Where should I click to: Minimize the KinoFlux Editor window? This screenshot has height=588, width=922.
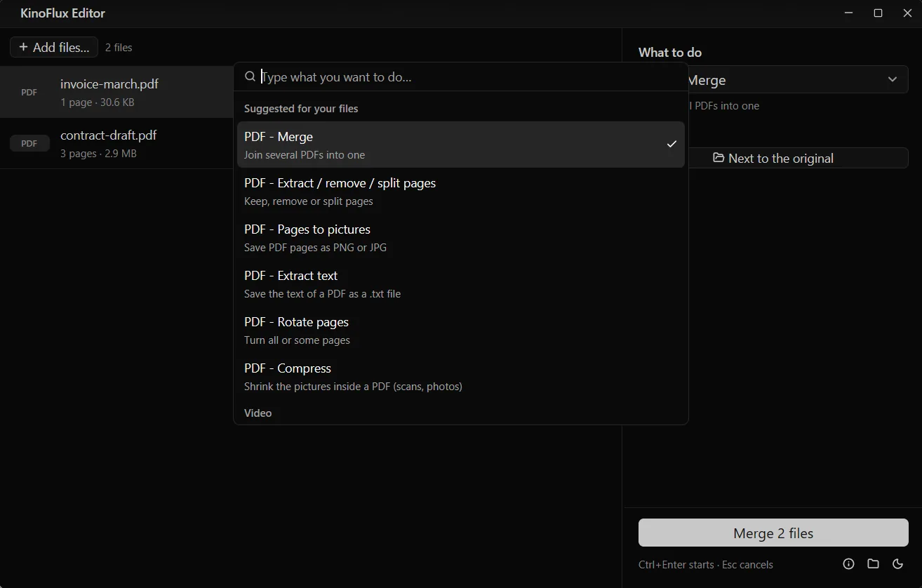point(849,13)
